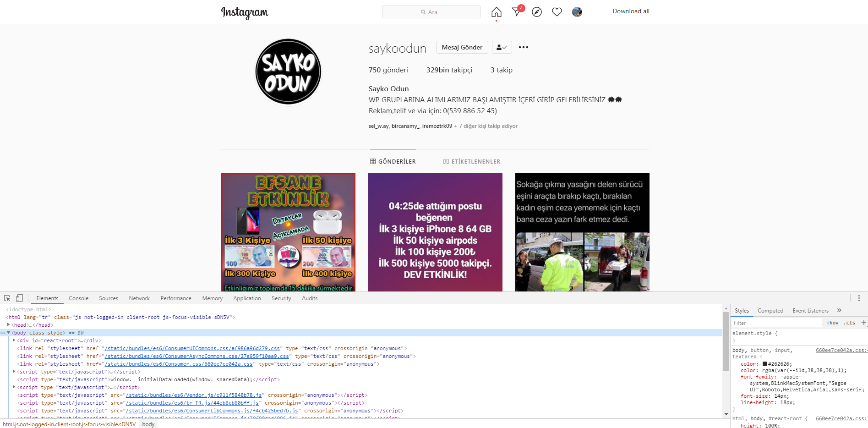The width and height of the screenshot is (868, 428).
Task: Open the ConsumerAsyncCommons.css stylesheet link
Action: (197, 356)
